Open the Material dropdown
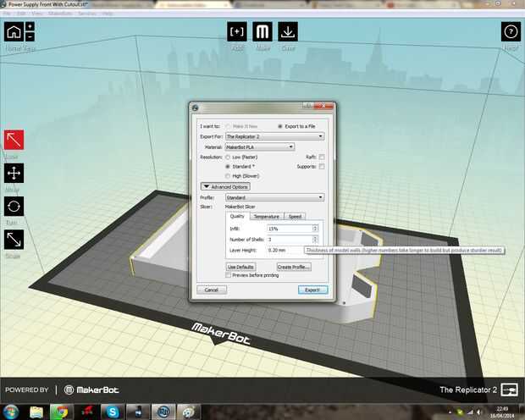The image size is (525, 420). click(x=259, y=146)
